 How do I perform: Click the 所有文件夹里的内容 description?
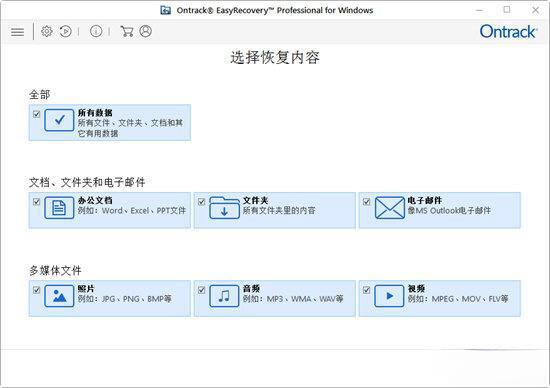pos(279,210)
